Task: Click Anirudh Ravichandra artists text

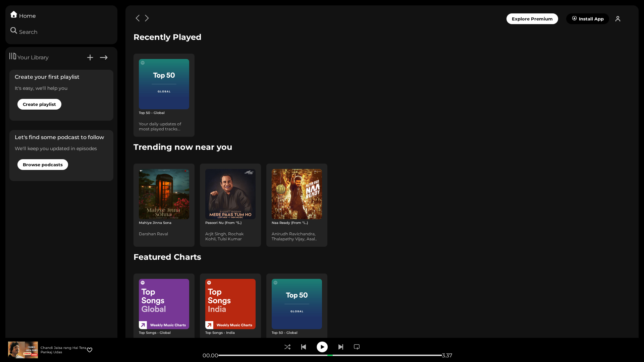Action: coord(294,236)
